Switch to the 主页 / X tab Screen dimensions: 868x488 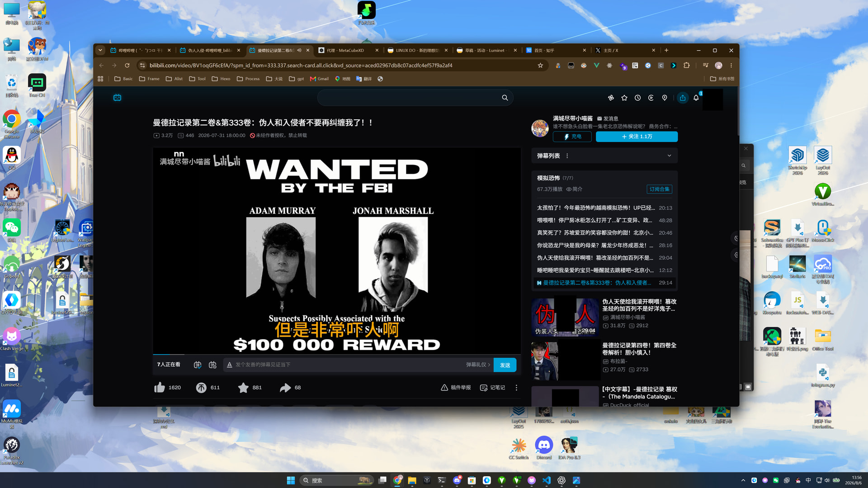pos(625,50)
